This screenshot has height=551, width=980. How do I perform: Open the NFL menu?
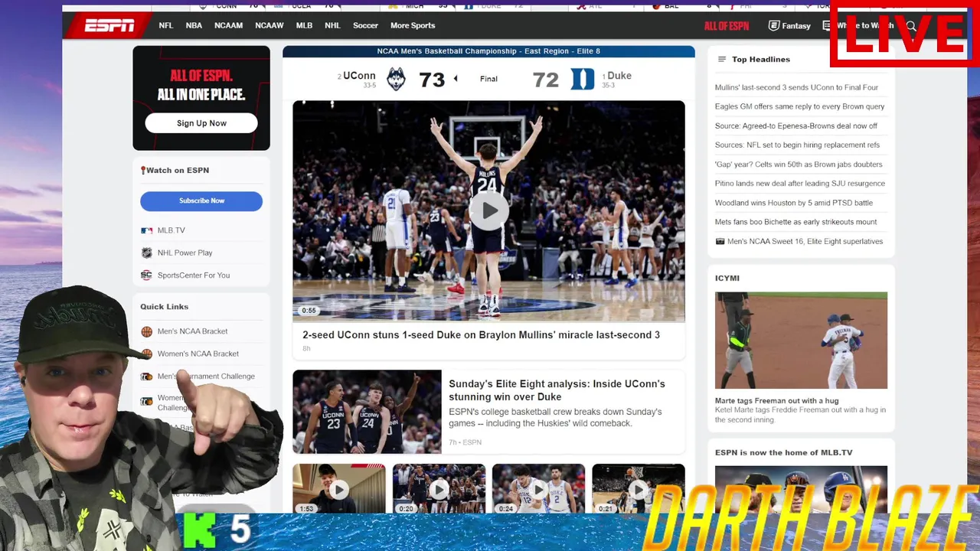(x=166, y=25)
